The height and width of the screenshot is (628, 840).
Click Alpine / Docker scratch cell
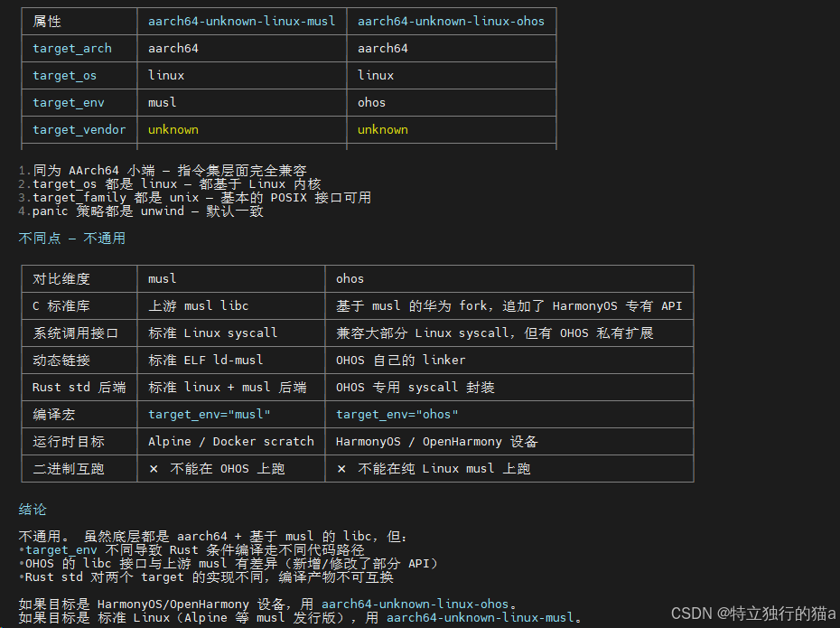pos(231,442)
